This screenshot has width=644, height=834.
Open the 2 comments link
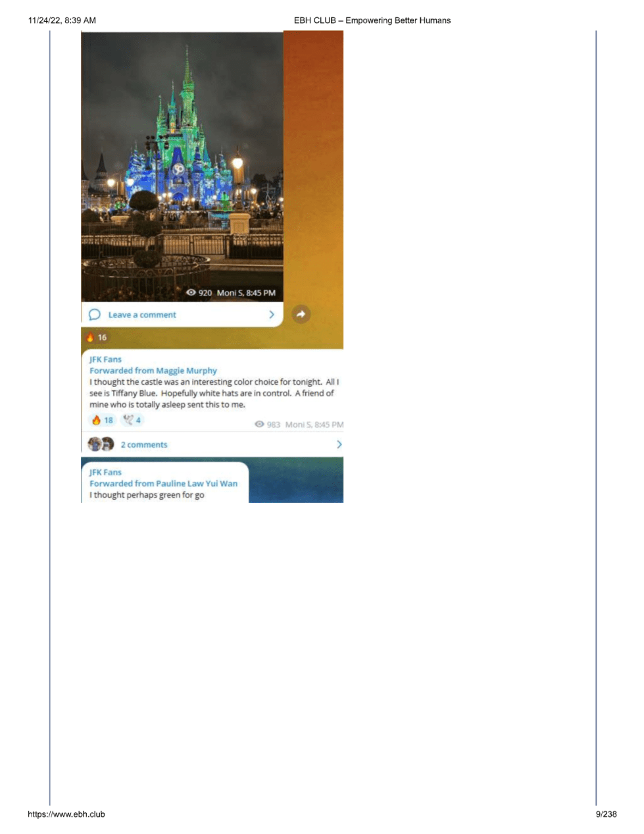click(144, 445)
